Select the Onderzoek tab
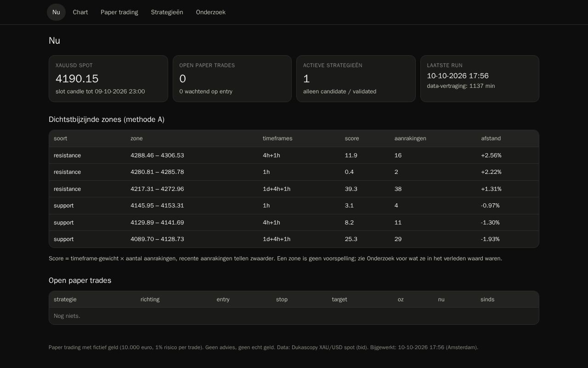Viewport: 588px width, 368px height. pyautogui.click(x=211, y=12)
